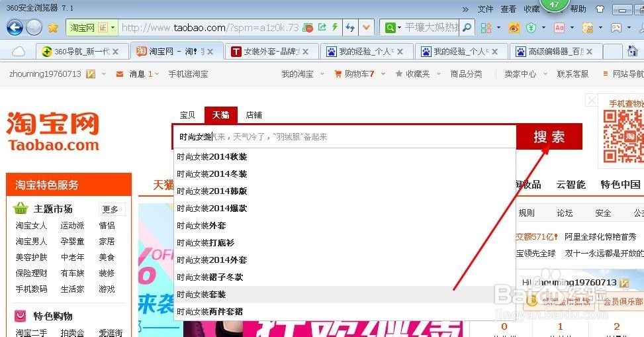Choose suggestion 时尚女装套装
Screen dimensions: 644x337
[x=344, y=295]
